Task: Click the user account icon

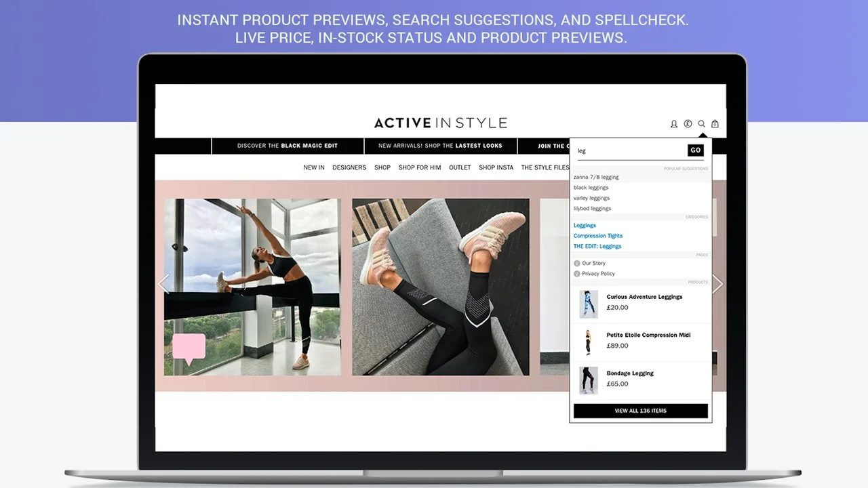Action: (673, 124)
